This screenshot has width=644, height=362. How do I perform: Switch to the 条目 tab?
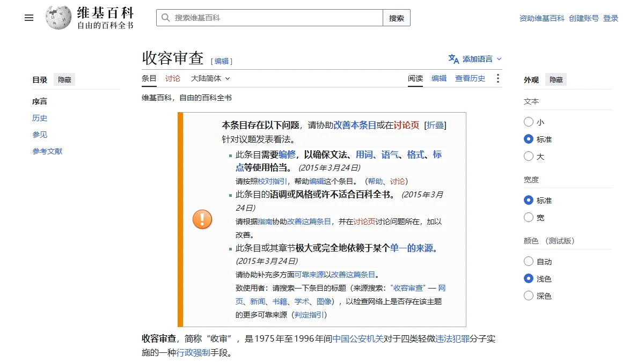tap(149, 78)
